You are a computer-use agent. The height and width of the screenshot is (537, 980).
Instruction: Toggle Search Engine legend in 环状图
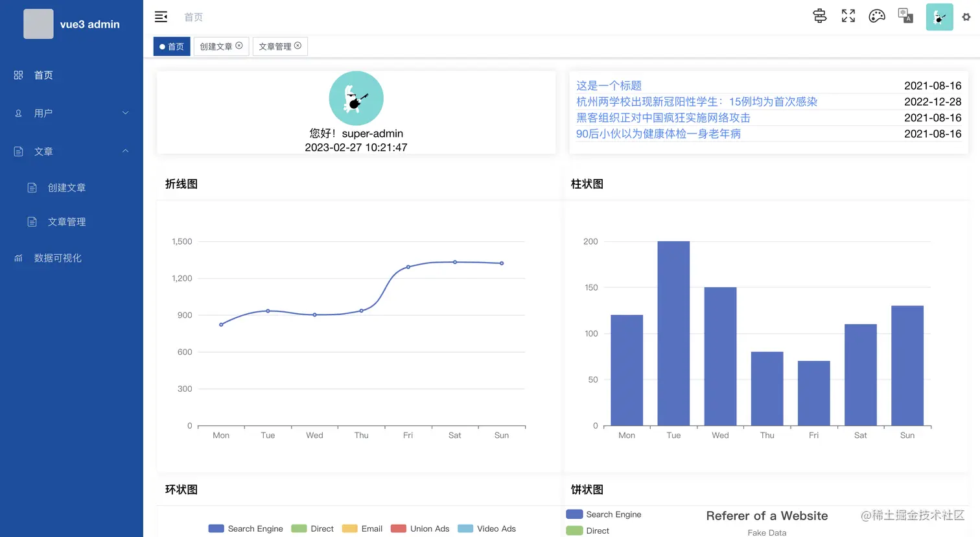(246, 529)
